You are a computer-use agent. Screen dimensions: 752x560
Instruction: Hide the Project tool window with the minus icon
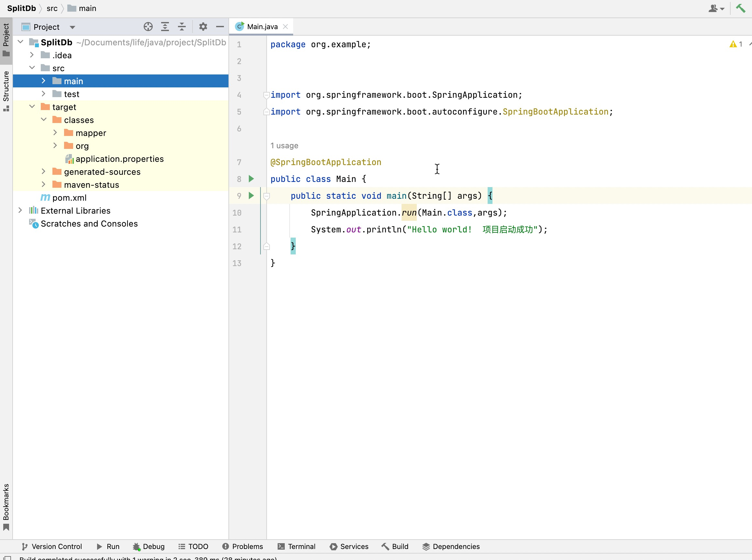tap(220, 27)
